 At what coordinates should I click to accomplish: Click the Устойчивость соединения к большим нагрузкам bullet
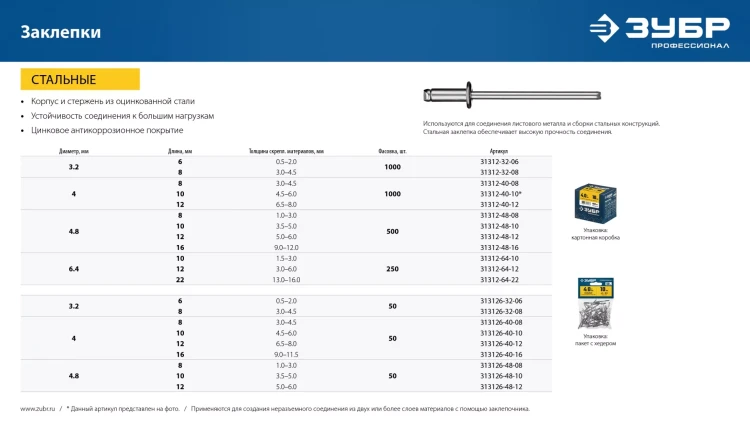click(122, 116)
